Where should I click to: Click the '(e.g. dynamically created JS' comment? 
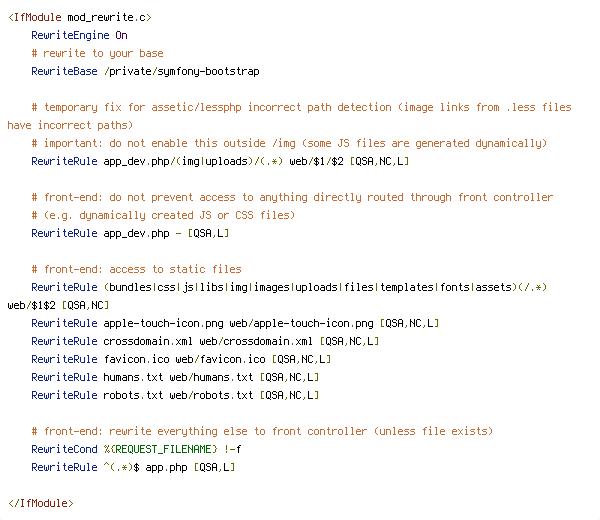click(x=163, y=215)
